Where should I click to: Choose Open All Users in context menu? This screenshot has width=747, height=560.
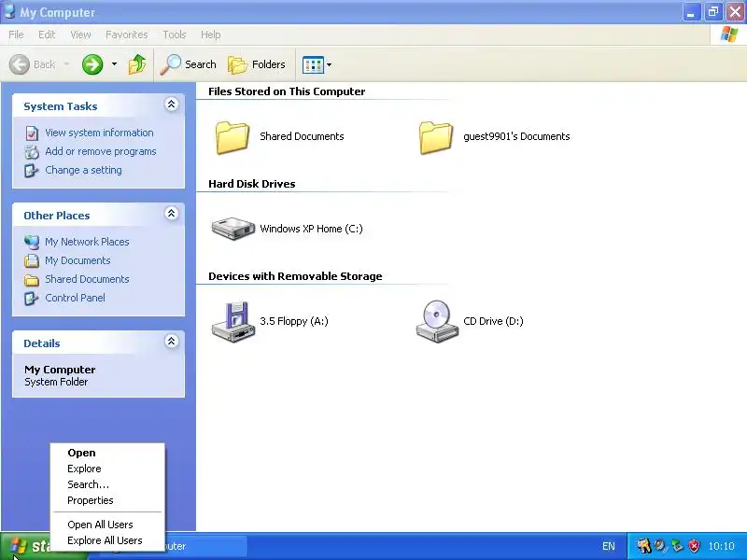107,525
